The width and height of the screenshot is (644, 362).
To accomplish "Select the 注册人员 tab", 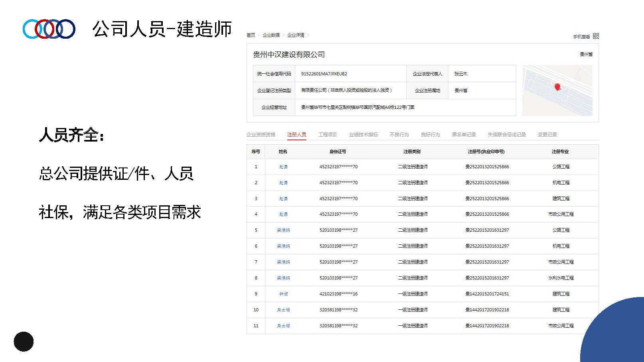I will (x=296, y=135).
